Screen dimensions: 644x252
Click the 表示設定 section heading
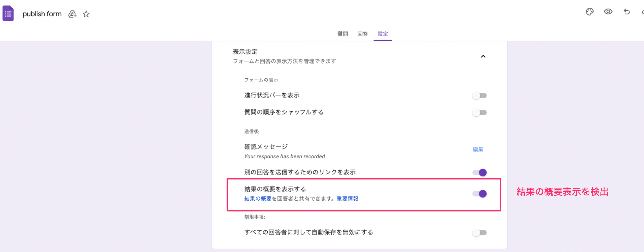tap(245, 52)
